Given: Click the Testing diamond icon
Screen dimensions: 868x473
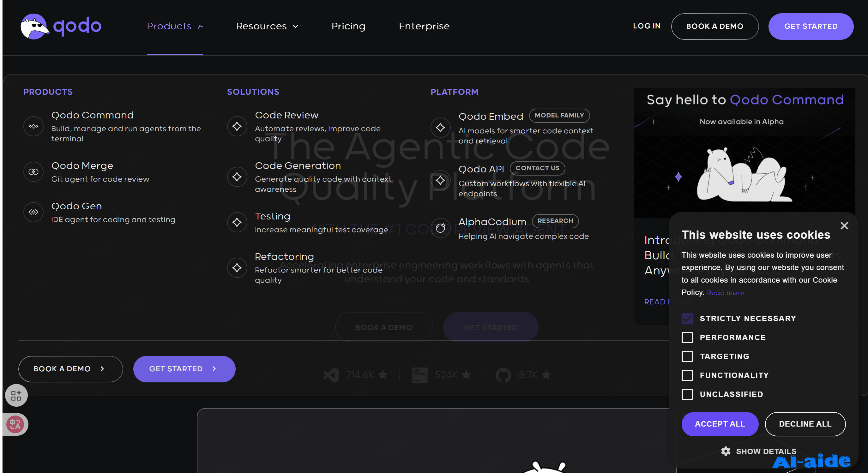Looking at the screenshot, I should click(x=237, y=222).
